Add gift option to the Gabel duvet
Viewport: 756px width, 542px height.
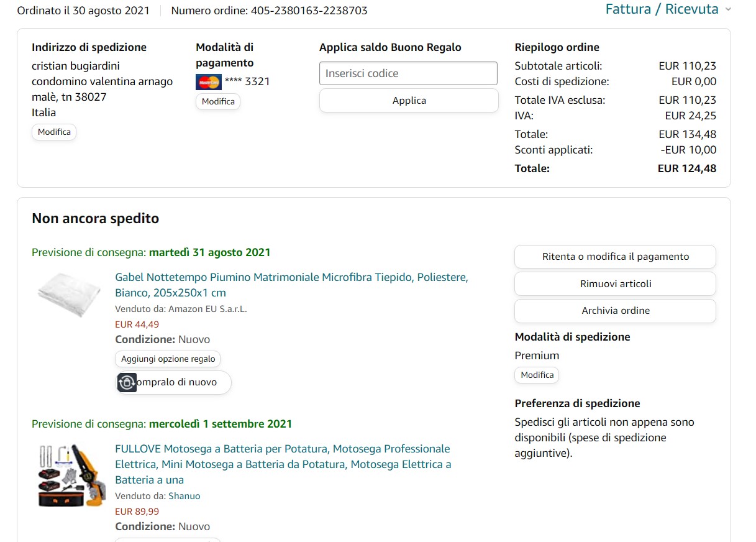pos(168,359)
